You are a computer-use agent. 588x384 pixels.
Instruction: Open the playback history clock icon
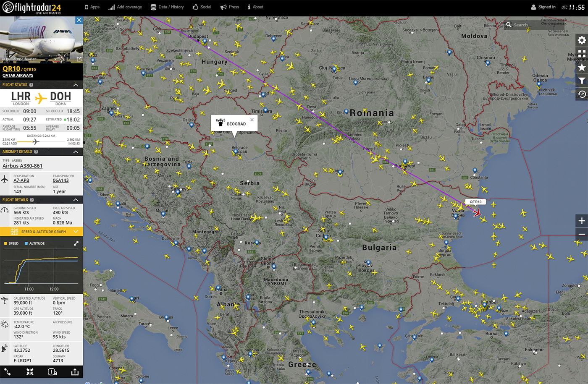coord(582,94)
